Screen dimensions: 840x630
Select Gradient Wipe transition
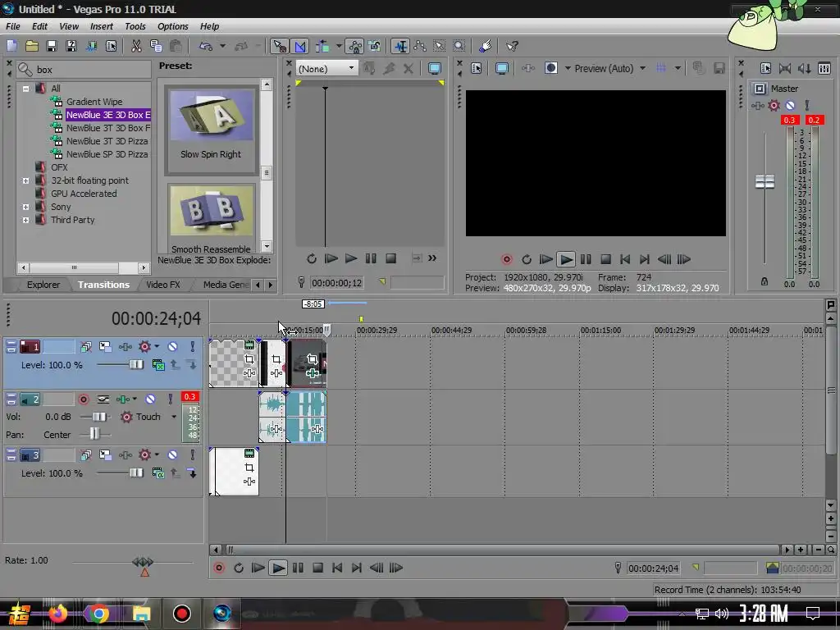tap(94, 101)
